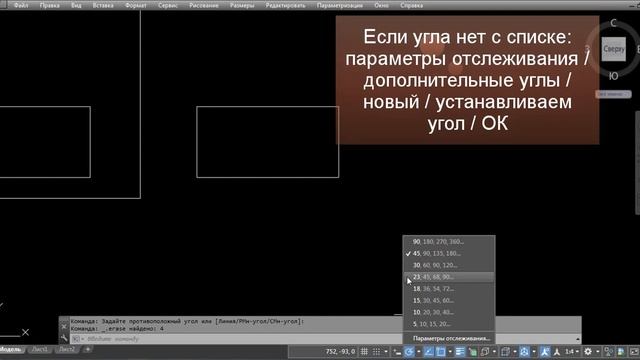Click coordinates readout 752, -93, 0
Viewport: 640px width, 360px height.
pos(340,351)
